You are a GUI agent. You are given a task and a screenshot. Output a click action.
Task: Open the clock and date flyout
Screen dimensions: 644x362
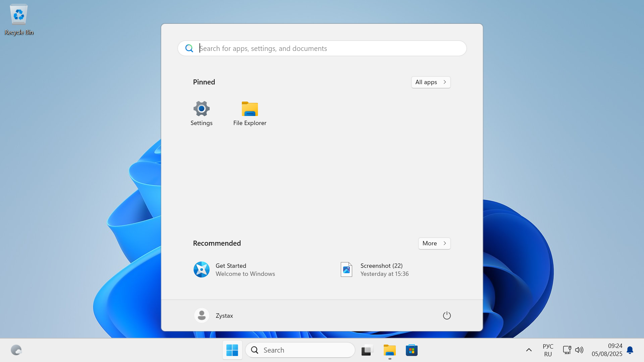tap(607, 350)
